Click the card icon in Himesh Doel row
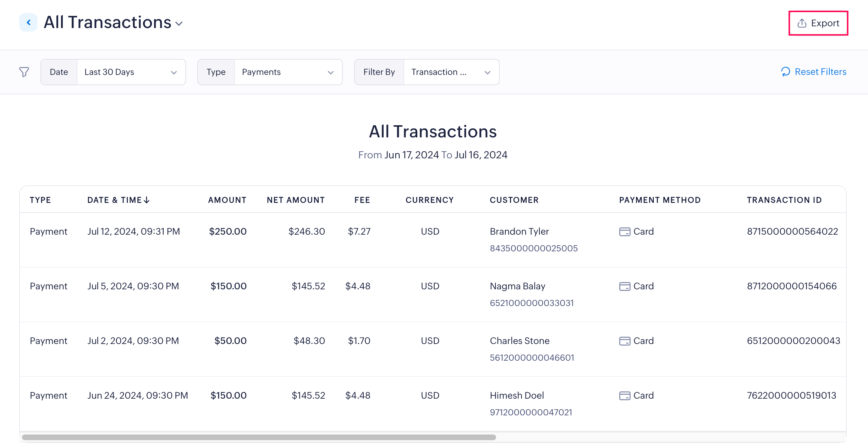The height and width of the screenshot is (448, 868). coord(625,396)
